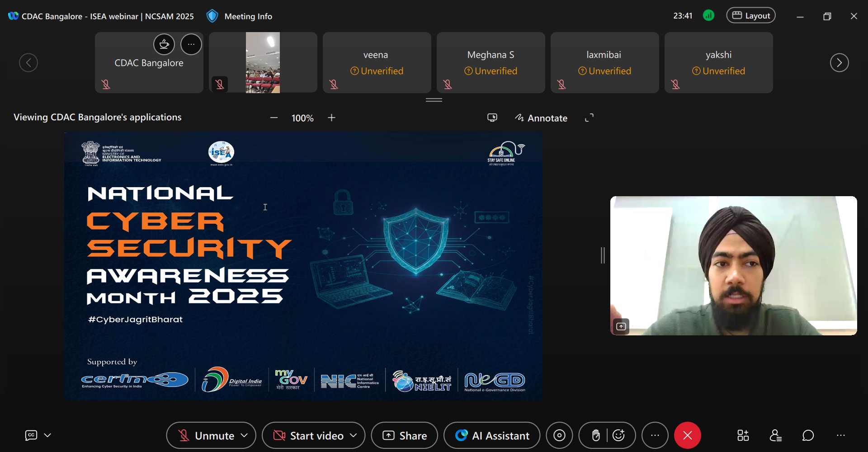
Task: Open the AI Assistant
Action: click(x=492, y=435)
